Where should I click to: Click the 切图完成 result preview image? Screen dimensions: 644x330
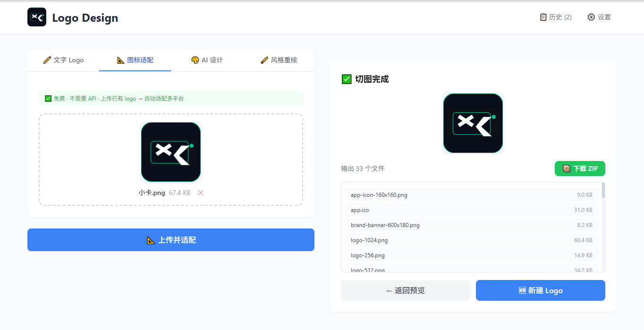tap(473, 123)
